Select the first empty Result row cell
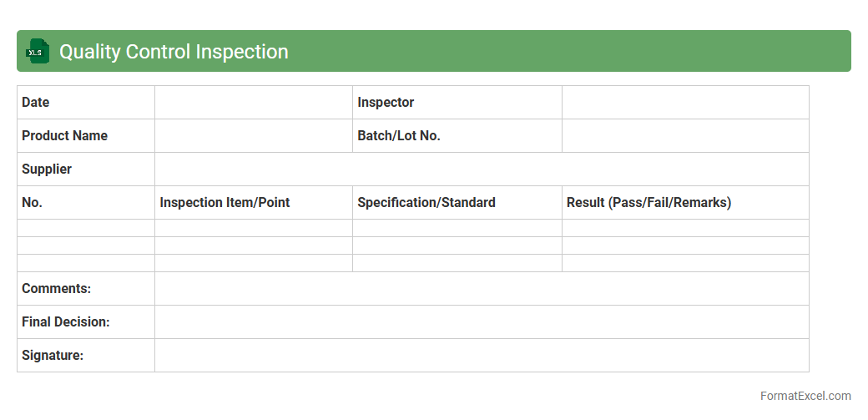This screenshot has width=868, height=420. 685,228
